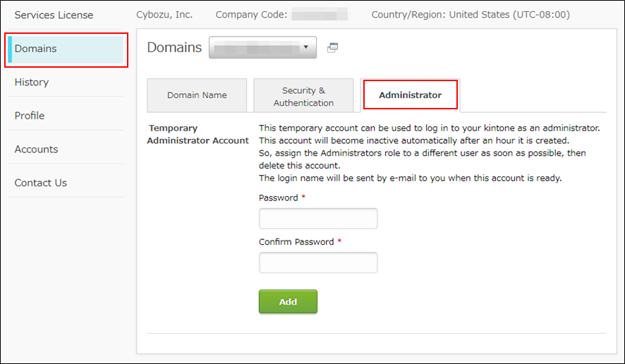Click the Services License header title
Screen dimensions: 625x364
click(x=54, y=15)
